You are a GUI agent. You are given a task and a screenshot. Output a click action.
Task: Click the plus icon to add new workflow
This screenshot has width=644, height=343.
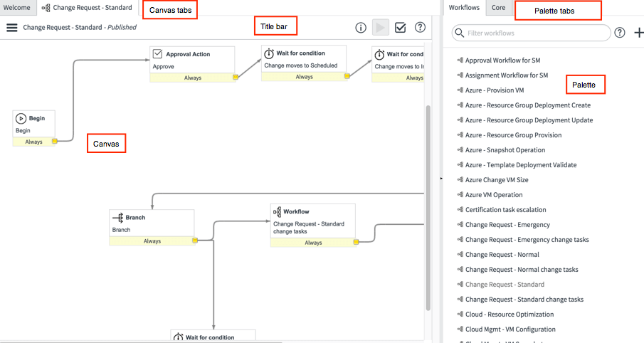coord(638,33)
